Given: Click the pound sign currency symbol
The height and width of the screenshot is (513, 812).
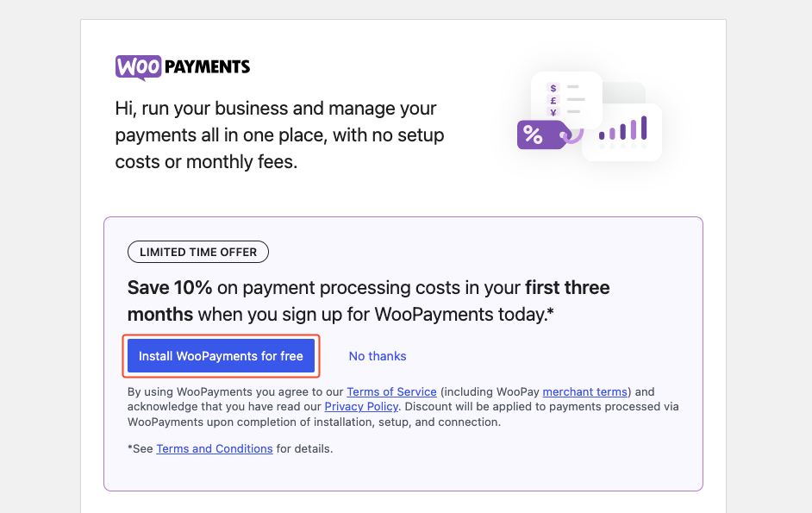Looking at the screenshot, I should point(553,101).
